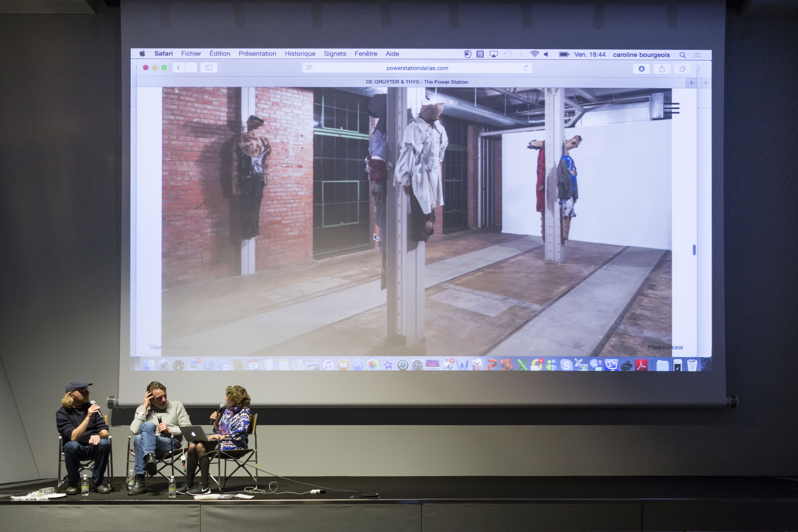Open Microsoft Word W in Dock

pos(462,365)
